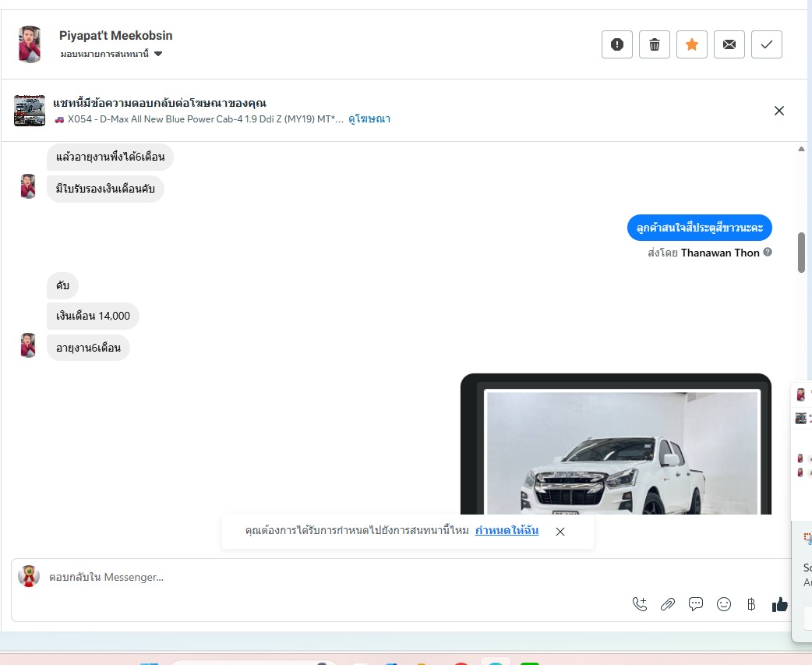This screenshot has width=812, height=665.
Task: Attach a file with paperclip icon
Action: [x=668, y=604]
